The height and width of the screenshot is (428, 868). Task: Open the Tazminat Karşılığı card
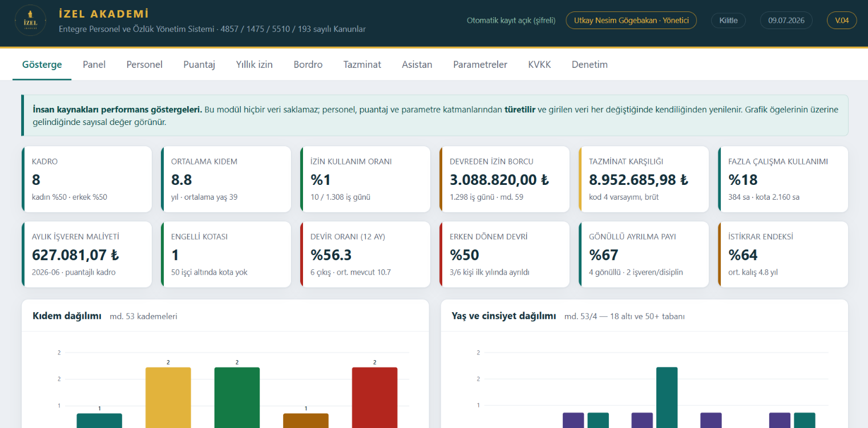coord(644,179)
